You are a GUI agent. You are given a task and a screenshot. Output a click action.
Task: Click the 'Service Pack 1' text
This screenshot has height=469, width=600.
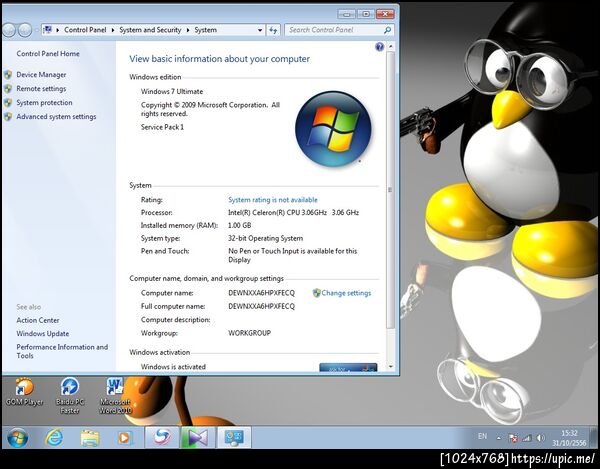162,127
